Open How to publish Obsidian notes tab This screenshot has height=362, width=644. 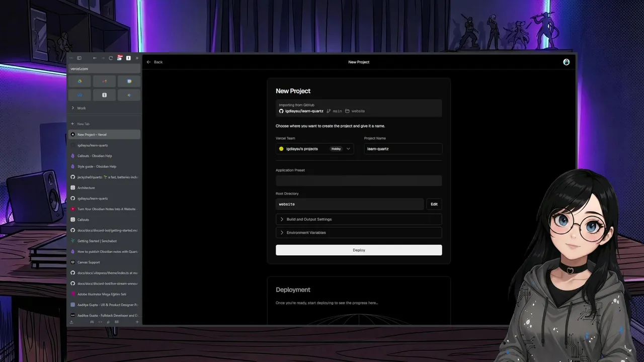click(x=104, y=251)
